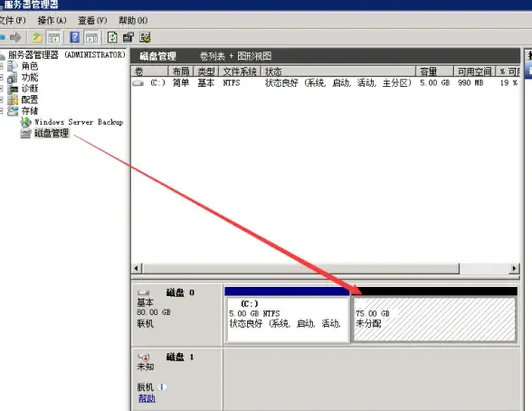Image resolution: width=532 pixels, height=411 pixels.
Task: Sort by the 布局 column header
Action: coord(181,72)
